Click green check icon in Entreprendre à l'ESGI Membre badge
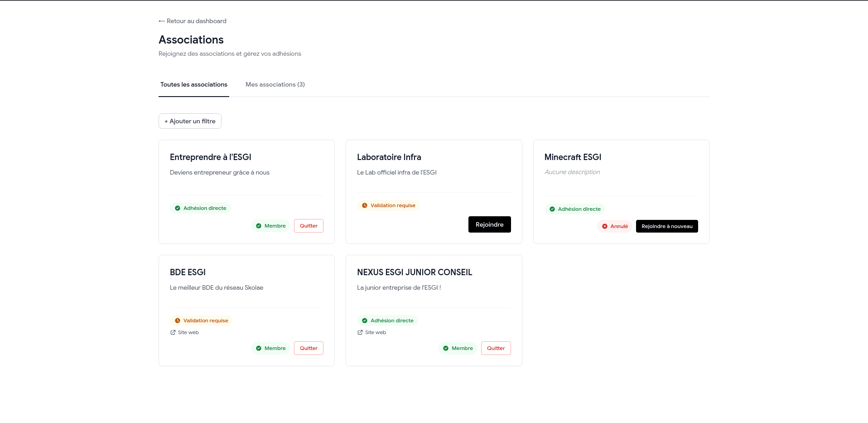 [259, 226]
